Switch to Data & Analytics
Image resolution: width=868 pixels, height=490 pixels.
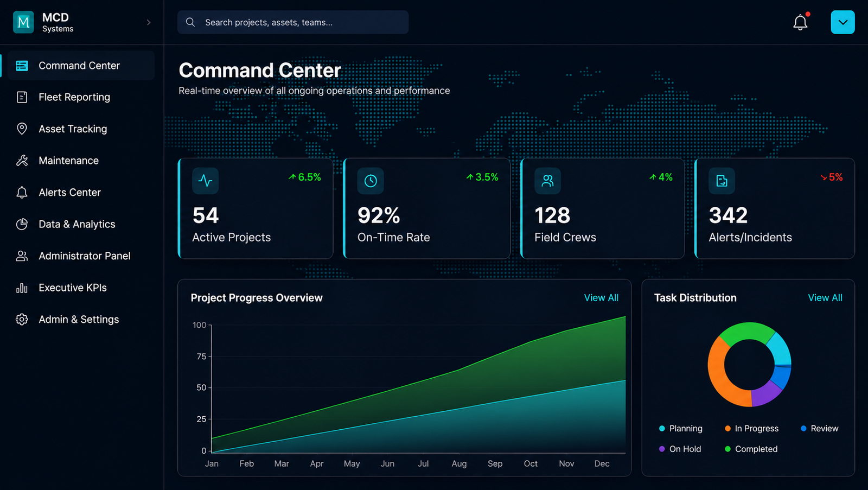pyautogui.click(x=81, y=224)
